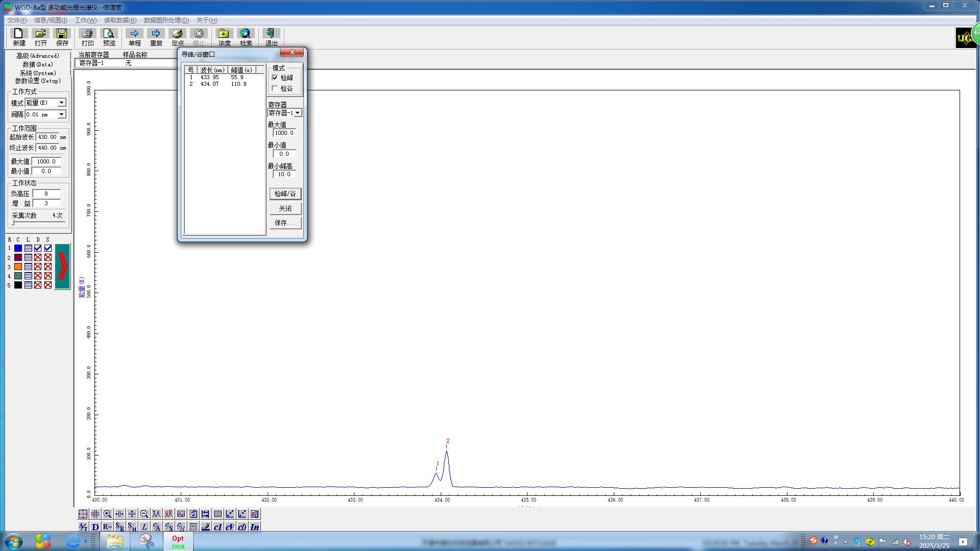Click the blue color swatch for register 1
Image resolution: width=980 pixels, height=551 pixels.
(18, 248)
